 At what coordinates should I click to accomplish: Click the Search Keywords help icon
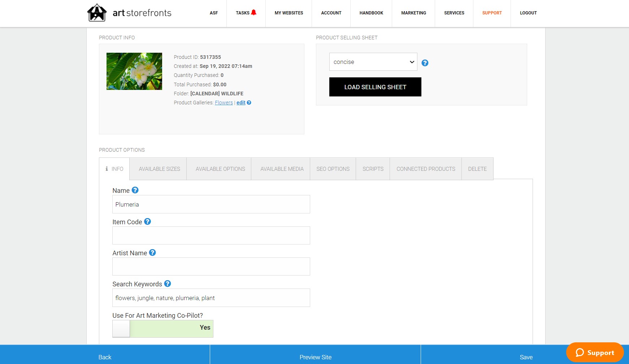[168, 283]
